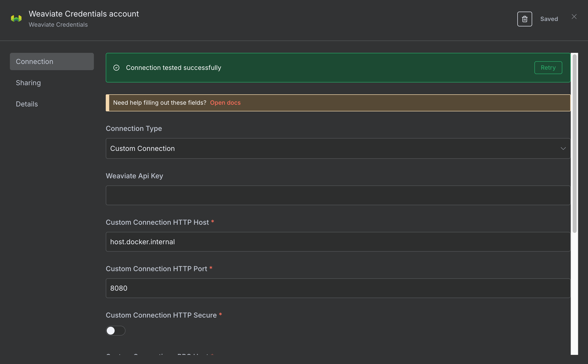Toggle the Custom Connection HTTP Secure switch
Screen dimensions: 588x364
pos(115,331)
